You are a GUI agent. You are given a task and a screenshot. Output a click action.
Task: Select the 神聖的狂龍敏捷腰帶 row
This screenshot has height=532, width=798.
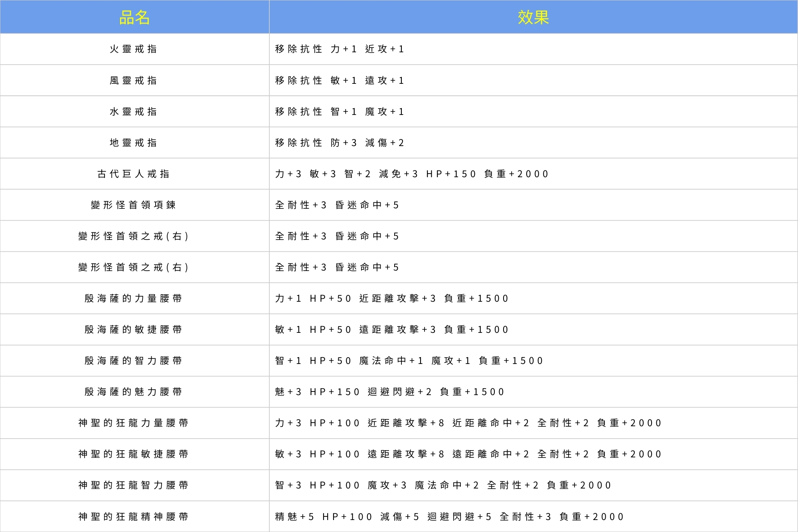point(134,454)
